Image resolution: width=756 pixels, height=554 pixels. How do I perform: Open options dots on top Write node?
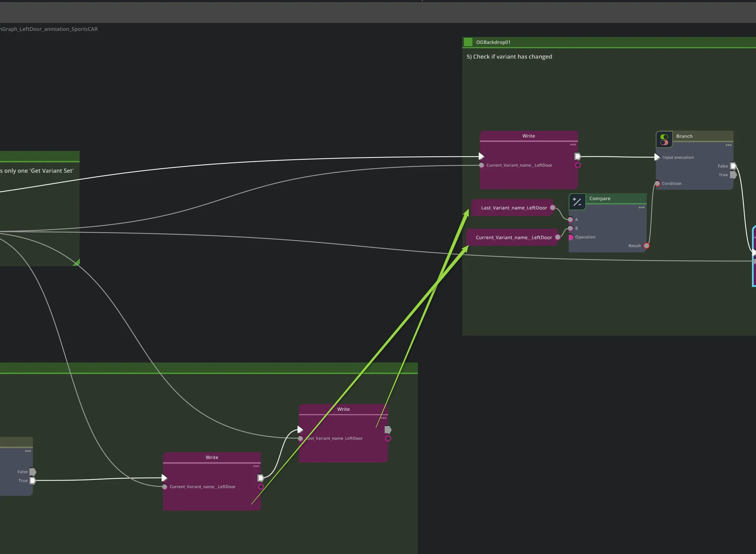point(573,145)
